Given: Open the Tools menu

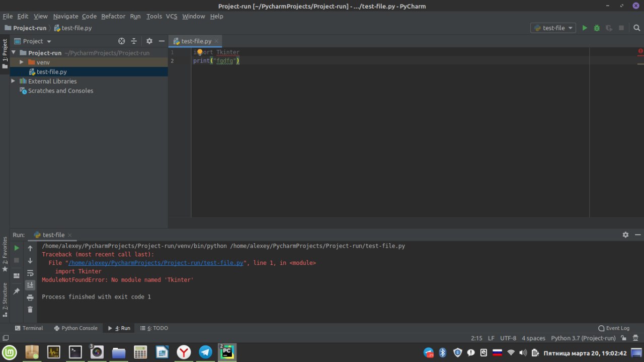Looking at the screenshot, I should point(154,16).
